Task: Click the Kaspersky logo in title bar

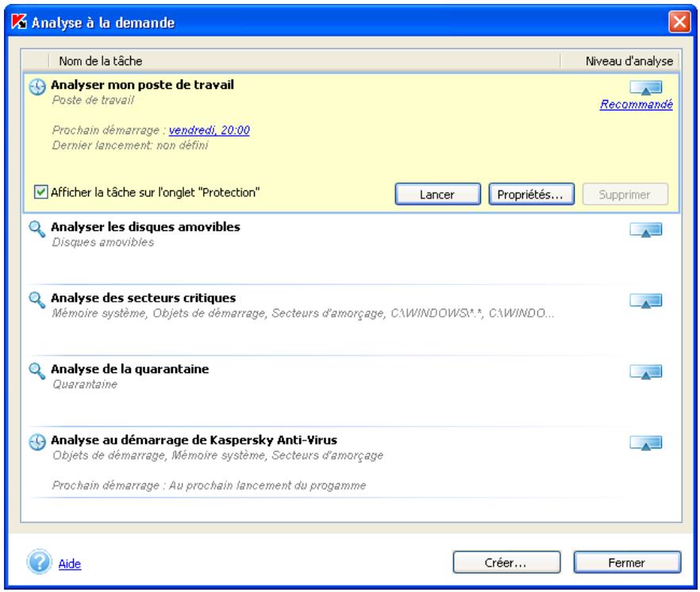Action: [19, 21]
